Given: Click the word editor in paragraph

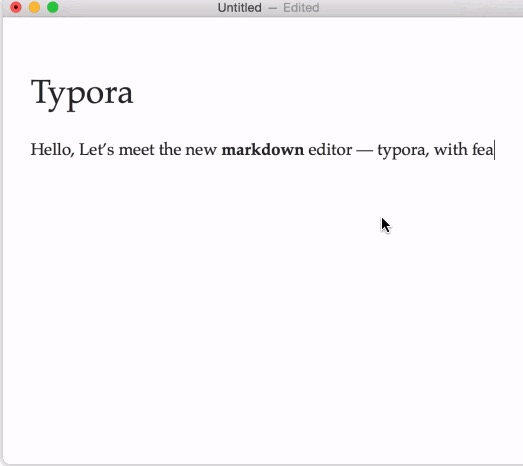Looking at the screenshot, I should 330,149.
